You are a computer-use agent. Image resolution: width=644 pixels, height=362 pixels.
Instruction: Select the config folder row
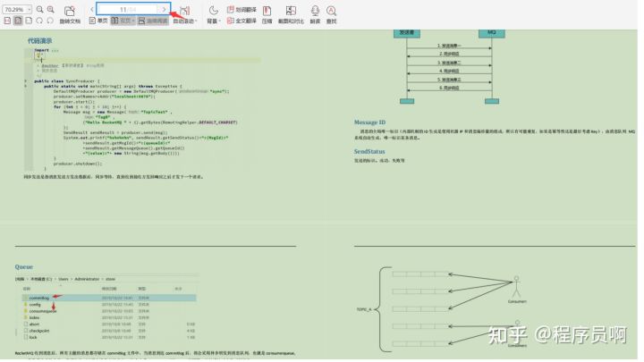click(109, 305)
